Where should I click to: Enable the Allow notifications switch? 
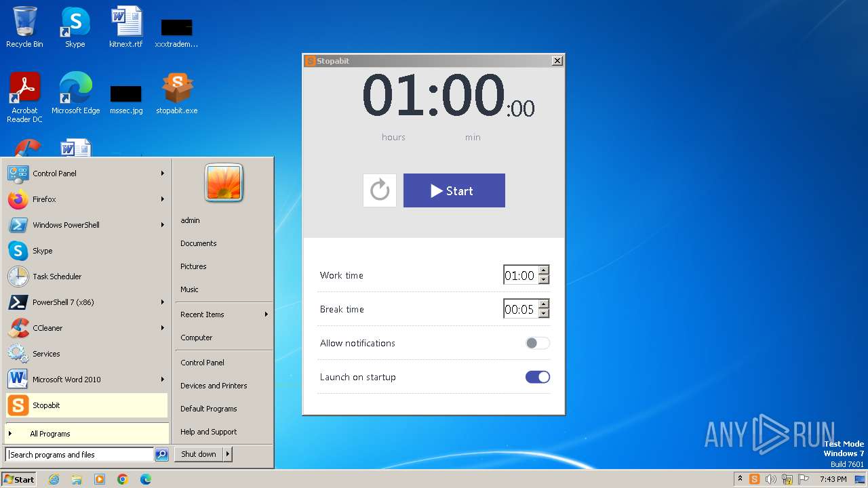click(538, 343)
